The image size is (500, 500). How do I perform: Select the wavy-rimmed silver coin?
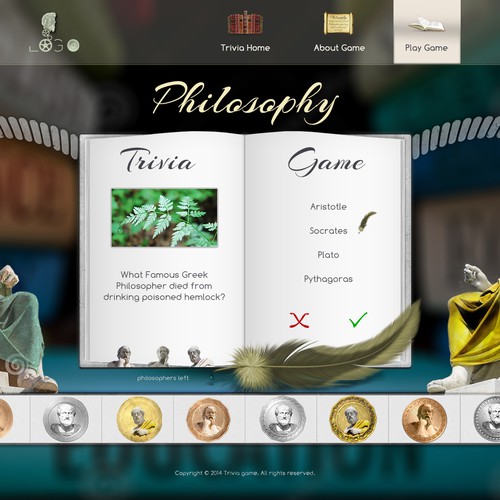click(283, 419)
